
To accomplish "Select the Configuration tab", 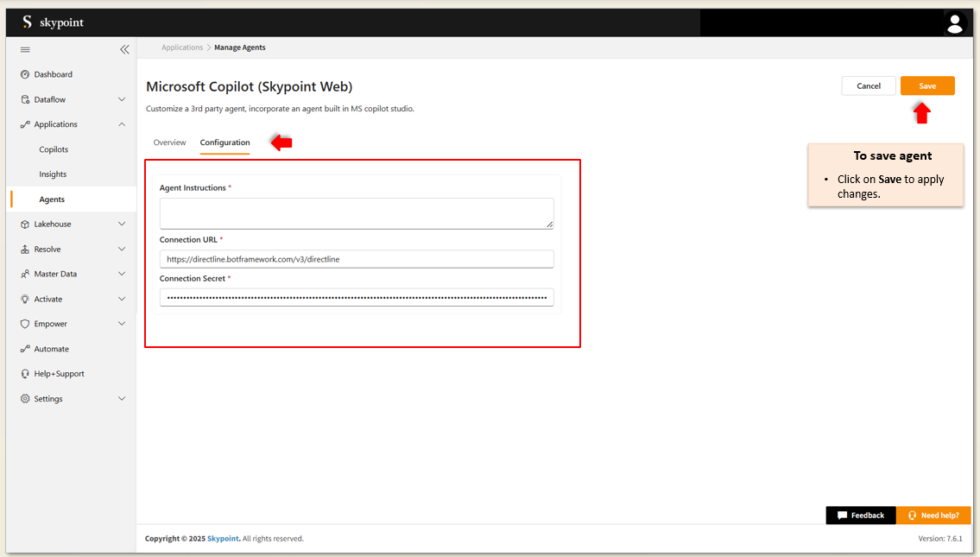I will click(224, 142).
